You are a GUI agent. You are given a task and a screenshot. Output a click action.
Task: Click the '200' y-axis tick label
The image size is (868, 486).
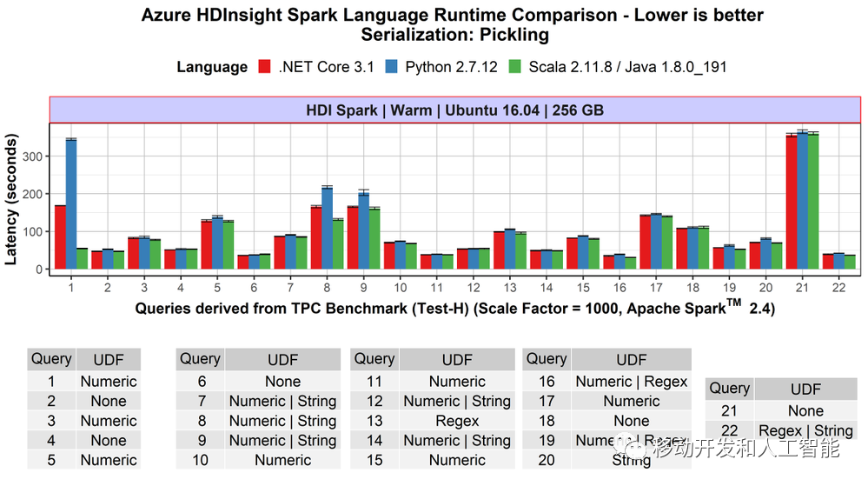pyautogui.click(x=33, y=195)
